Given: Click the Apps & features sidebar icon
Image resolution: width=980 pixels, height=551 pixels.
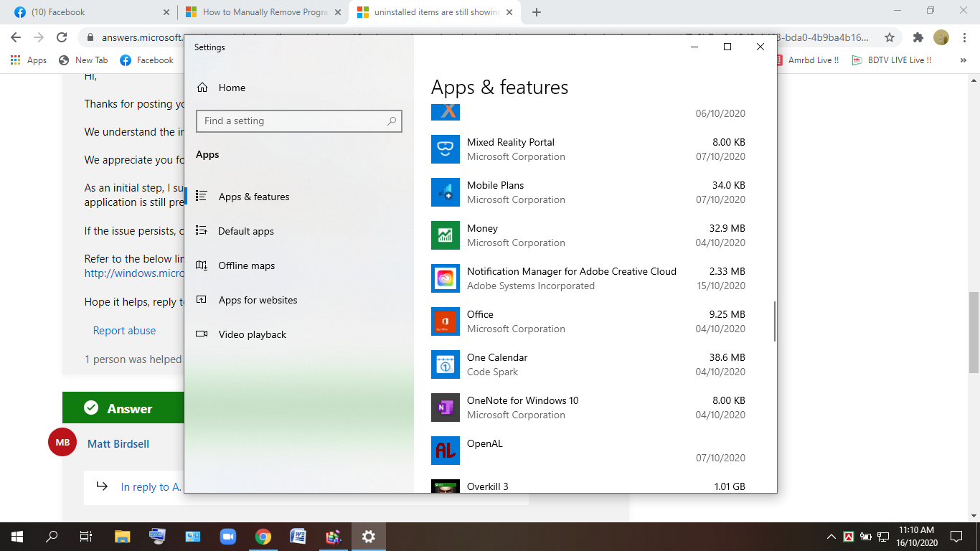Looking at the screenshot, I should click(202, 196).
